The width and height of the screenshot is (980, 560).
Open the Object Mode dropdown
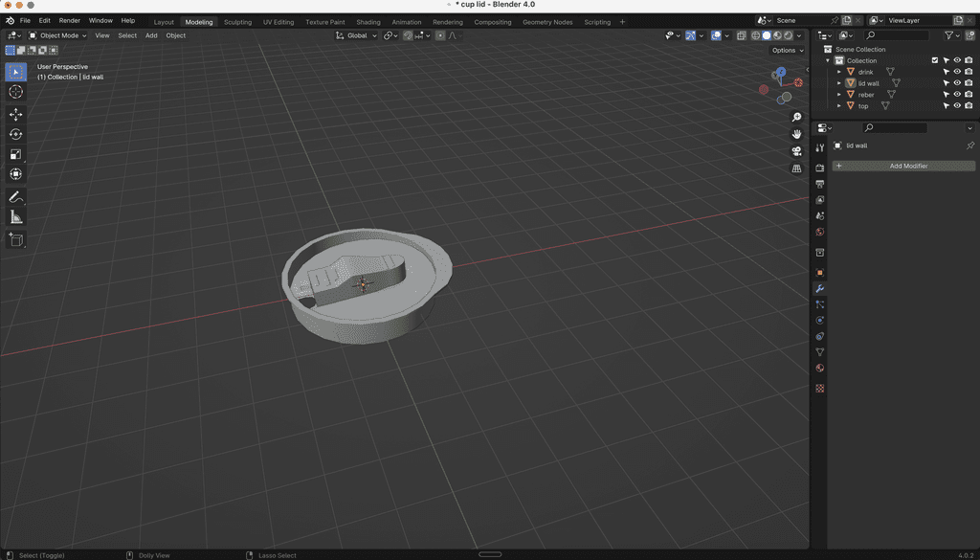(57, 35)
